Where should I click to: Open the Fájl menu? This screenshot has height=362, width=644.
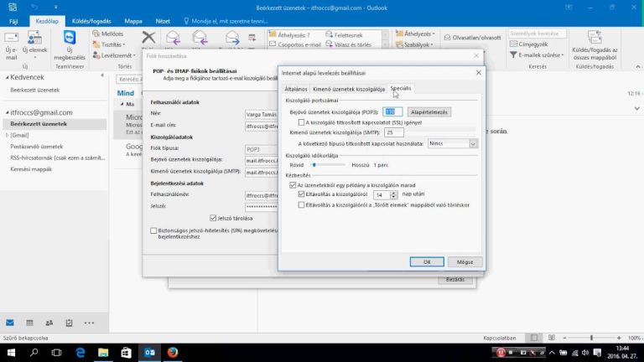(13, 21)
